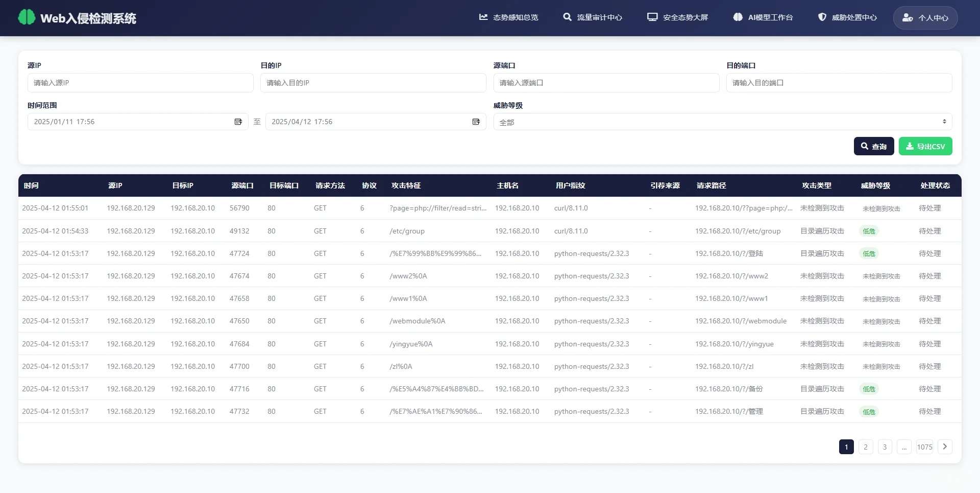980x493 pixels.
Task: Jump to last page 1075
Action: point(925,447)
